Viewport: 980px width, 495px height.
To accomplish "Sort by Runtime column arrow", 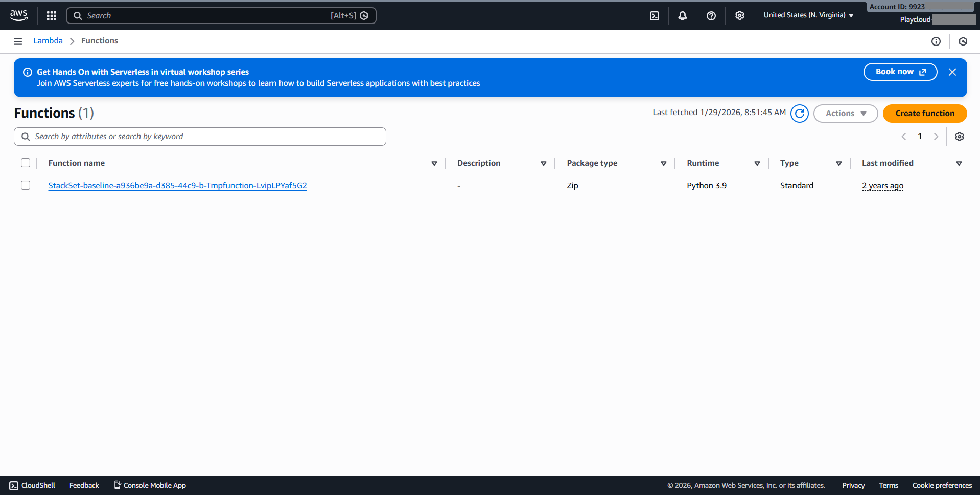I will (757, 163).
